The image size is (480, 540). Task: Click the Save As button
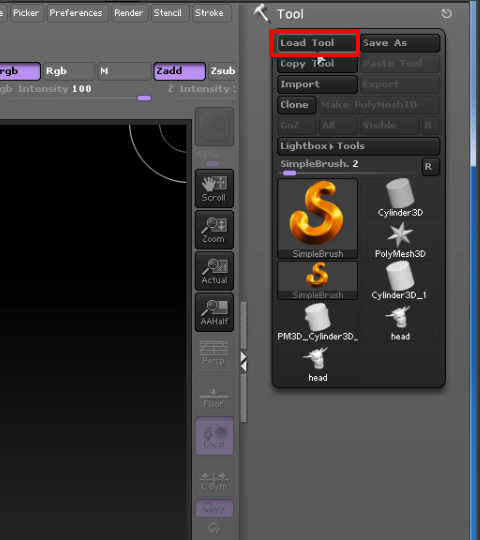tap(400, 43)
